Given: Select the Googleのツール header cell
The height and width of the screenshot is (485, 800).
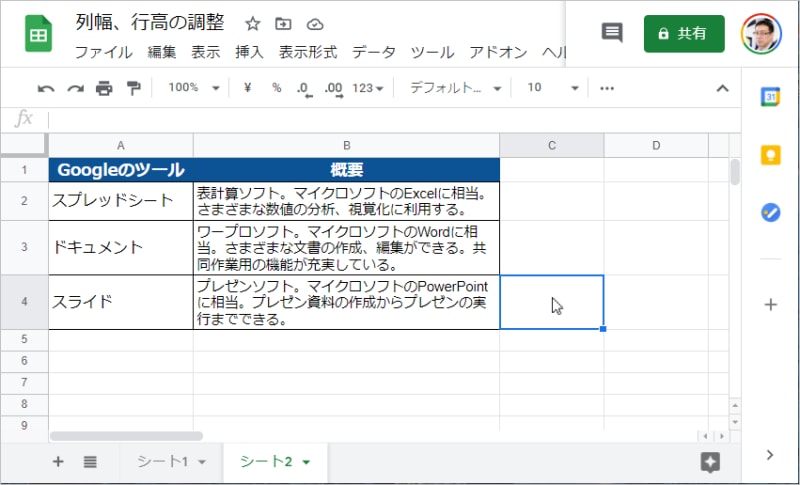Looking at the screenshot, I should click(x=121, y=170).
